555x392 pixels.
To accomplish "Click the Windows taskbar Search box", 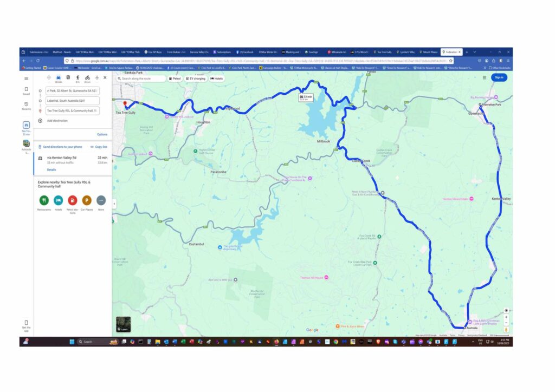I will 97,342.
